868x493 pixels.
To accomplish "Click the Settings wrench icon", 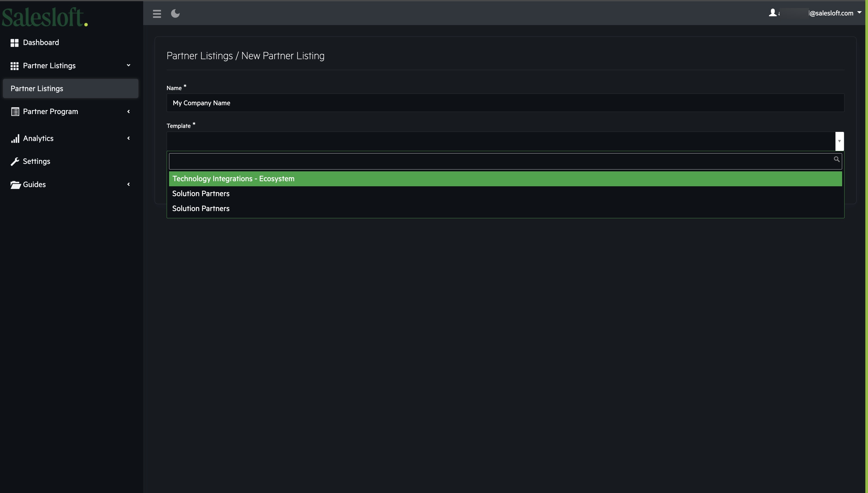I will 15,161.
